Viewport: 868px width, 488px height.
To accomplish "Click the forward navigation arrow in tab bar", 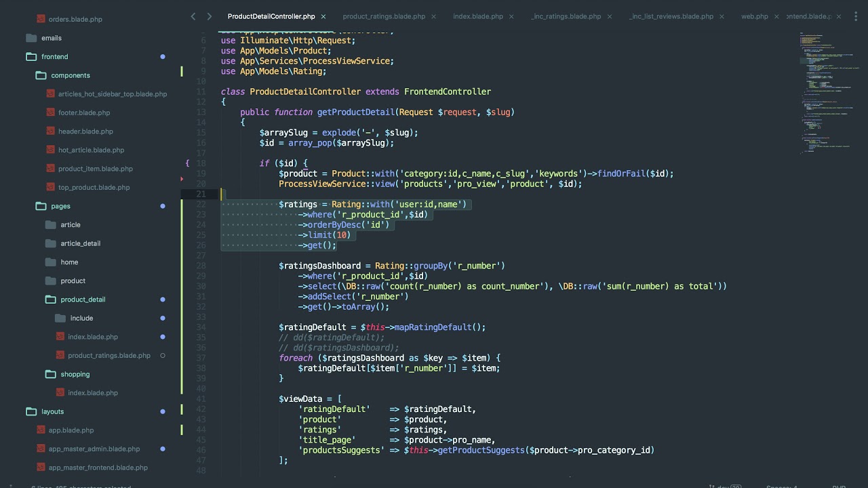I will [209, 16].
